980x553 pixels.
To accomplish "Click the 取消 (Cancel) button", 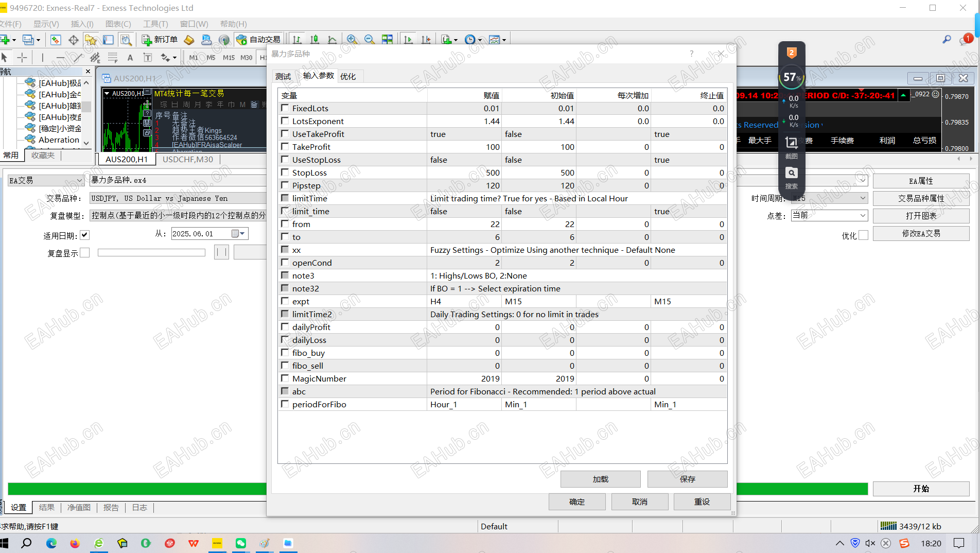I will (x=640, y=502).
